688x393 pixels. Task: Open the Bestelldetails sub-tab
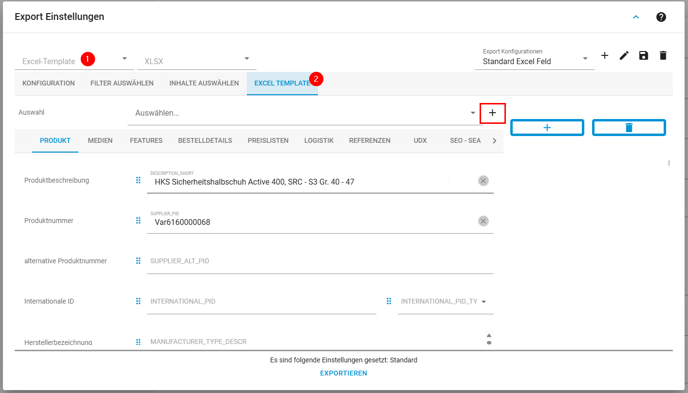coord(205,141)
